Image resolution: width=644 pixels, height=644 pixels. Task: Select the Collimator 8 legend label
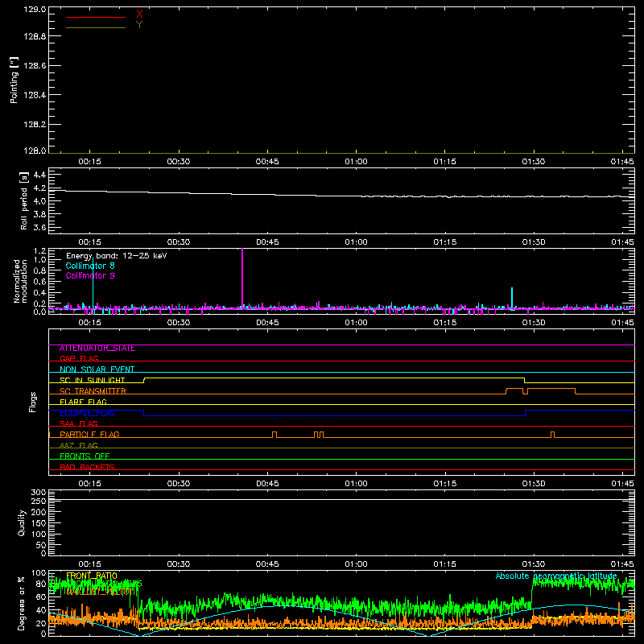pos(90,266)
